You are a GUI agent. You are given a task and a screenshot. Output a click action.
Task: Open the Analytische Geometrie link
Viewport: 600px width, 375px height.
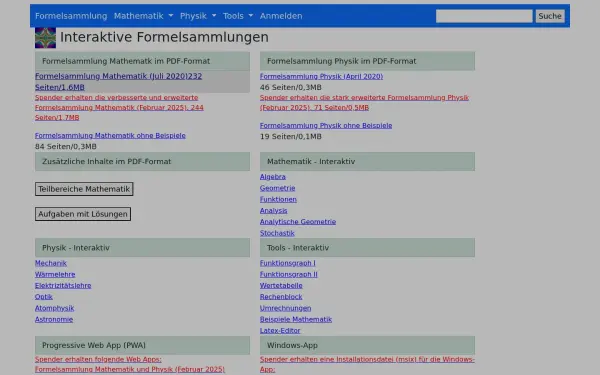pos(298,222)
